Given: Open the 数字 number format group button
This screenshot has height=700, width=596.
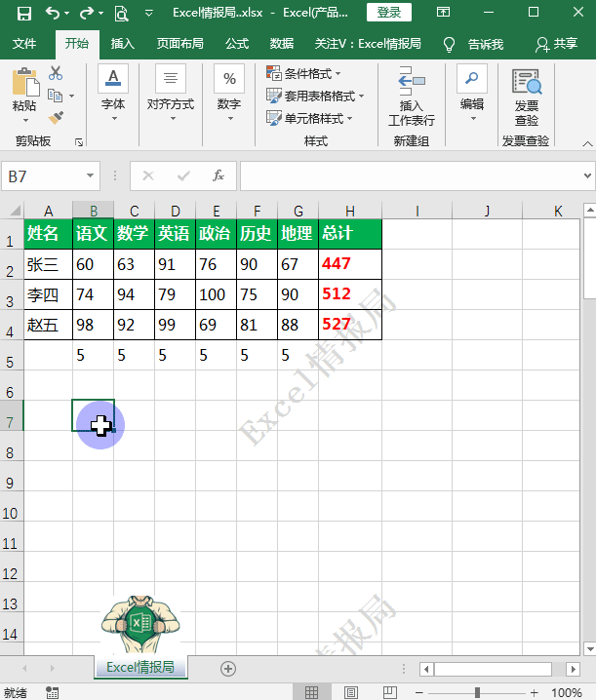Looking at the screenshot, I should pyautogui.click(x=229, y=93).
